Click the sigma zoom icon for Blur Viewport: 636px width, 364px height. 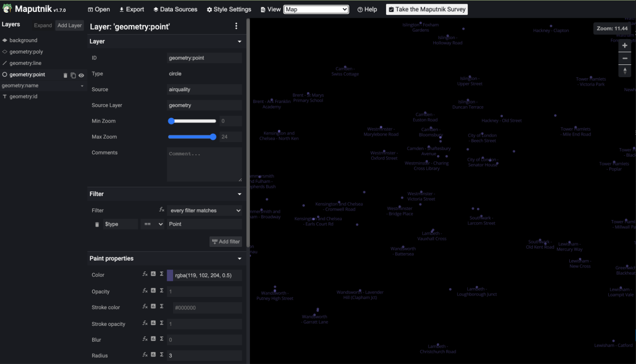point(162,339)
